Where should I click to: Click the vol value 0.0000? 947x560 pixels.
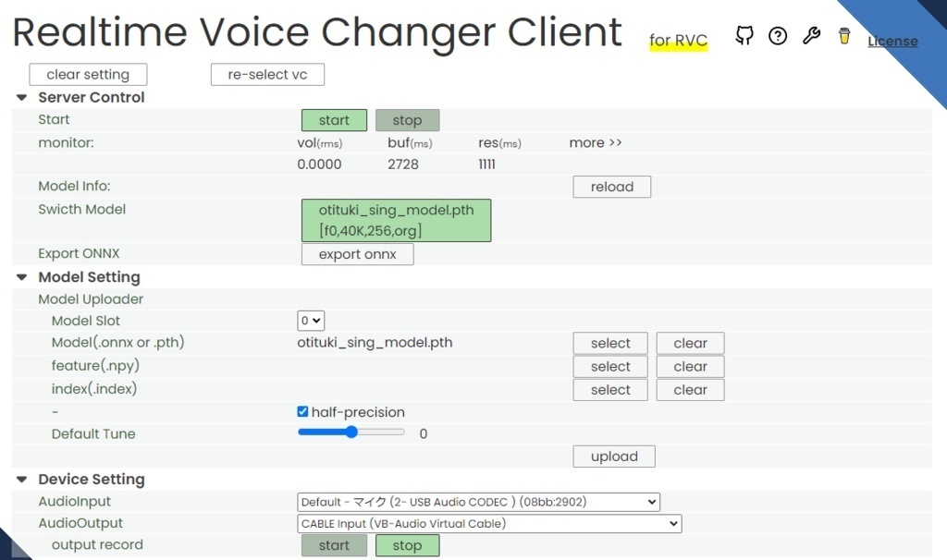point(319,164)
